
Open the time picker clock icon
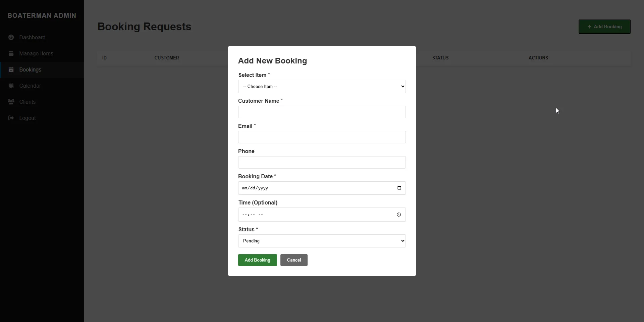(399, 215)
